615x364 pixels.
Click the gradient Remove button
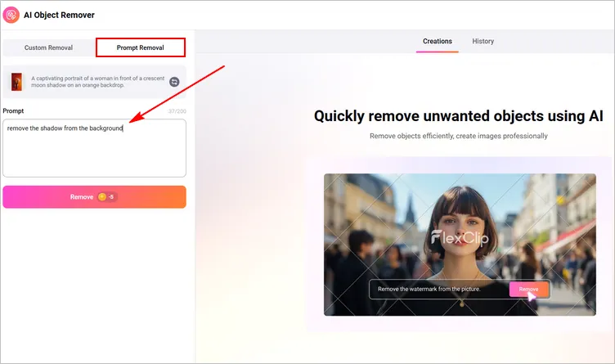[x=95, y=197]
